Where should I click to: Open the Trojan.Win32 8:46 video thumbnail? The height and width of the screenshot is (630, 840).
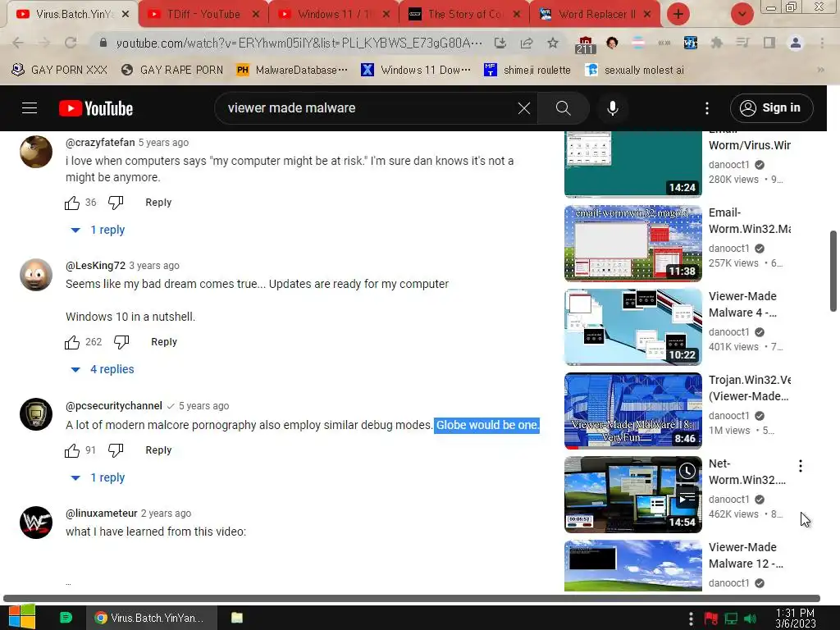pyautogui.click(x=632, y=411)
